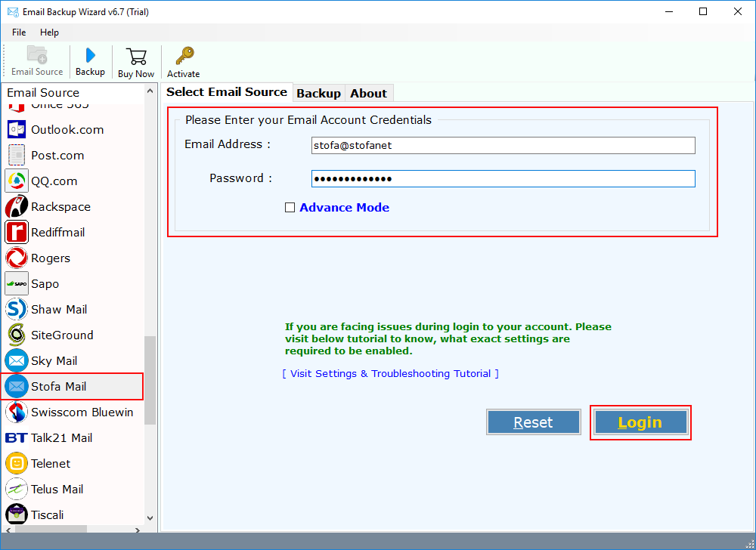Select Outlook.com text in source list
The width and height of the screenshot is (756, 550).
pos(67,129)
